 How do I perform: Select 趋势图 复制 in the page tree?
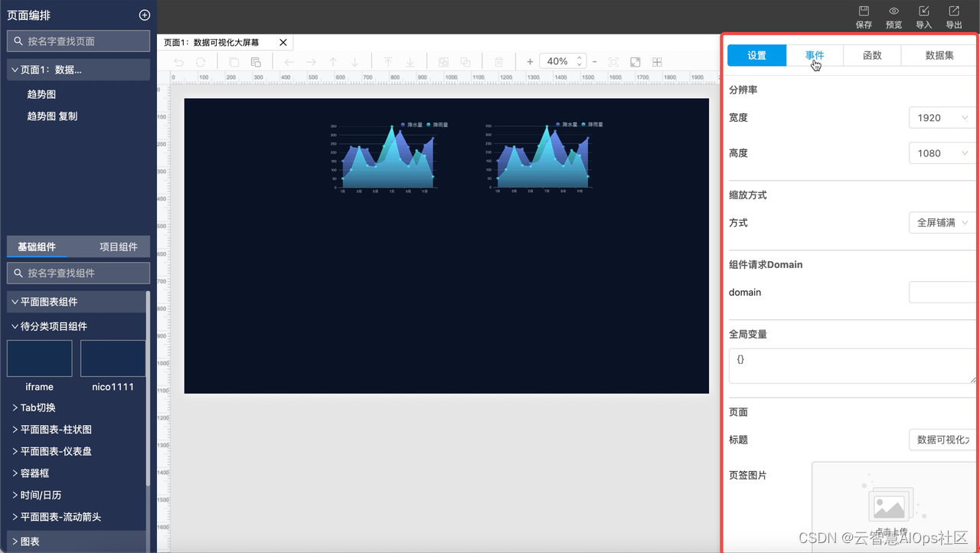(52, 116)
